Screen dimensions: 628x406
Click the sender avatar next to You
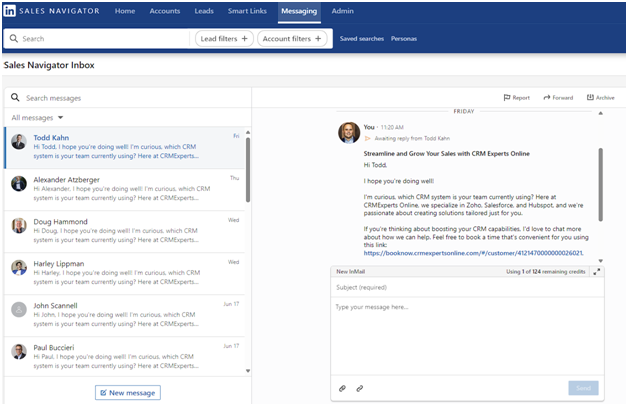click(x=349, y=133)
